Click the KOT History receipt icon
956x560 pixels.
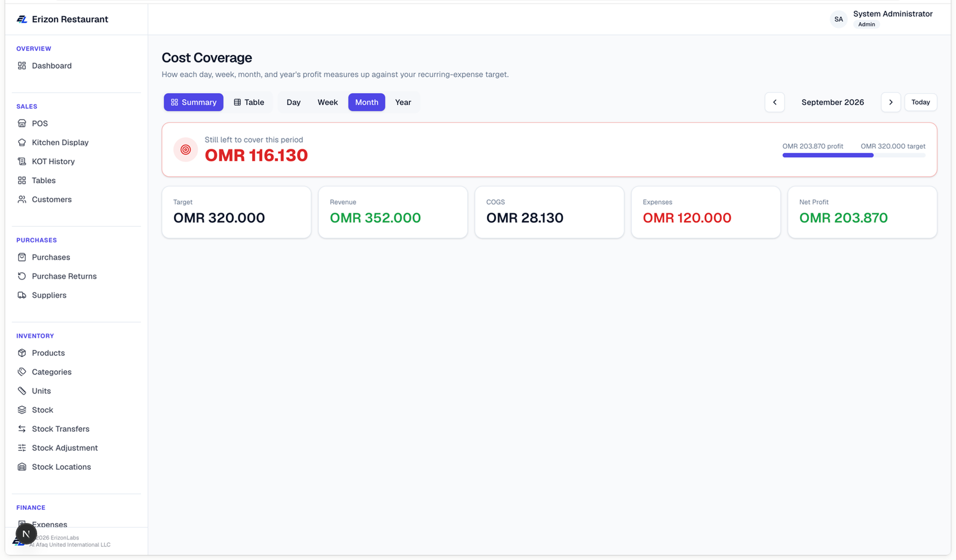click(x=22, y=162)
